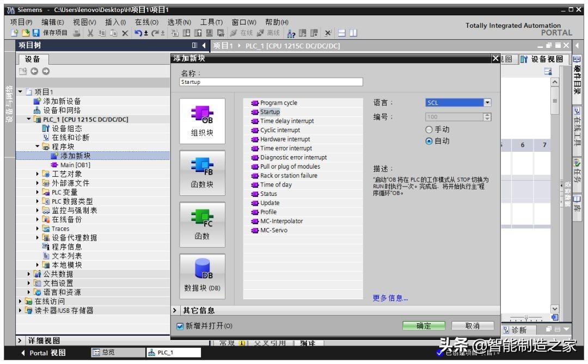Select the 函数块 FB block type icon
This screenshot has width=588, height=364.
point(202,173)
